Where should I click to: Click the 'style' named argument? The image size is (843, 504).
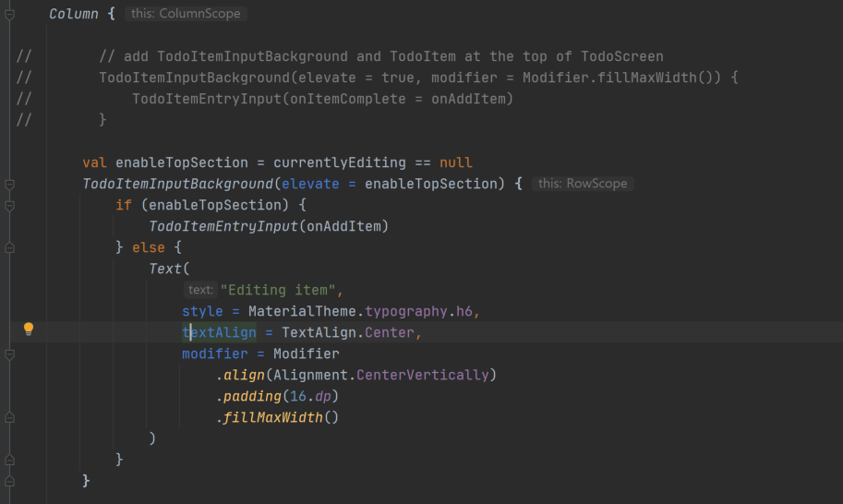202,311
